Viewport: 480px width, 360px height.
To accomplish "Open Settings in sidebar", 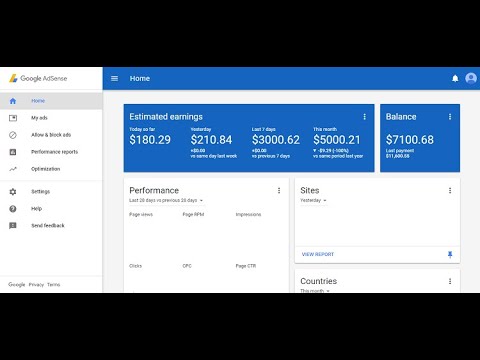I will tap(51, 192).
